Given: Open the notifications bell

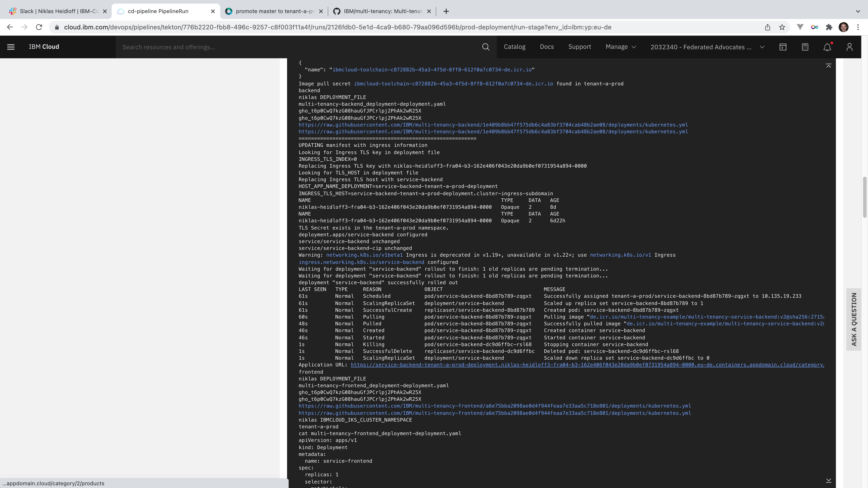Looking at the screenshot, I should coord(827,47).
